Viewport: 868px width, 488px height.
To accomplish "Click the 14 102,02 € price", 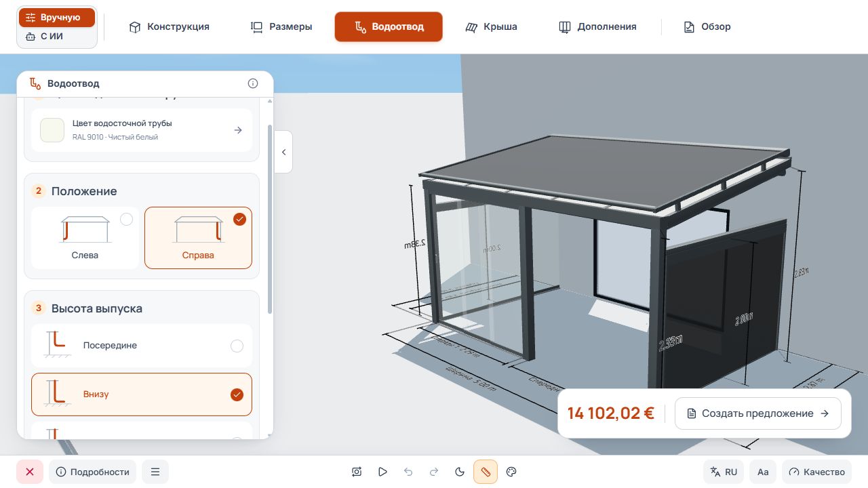I will (611, 413).
